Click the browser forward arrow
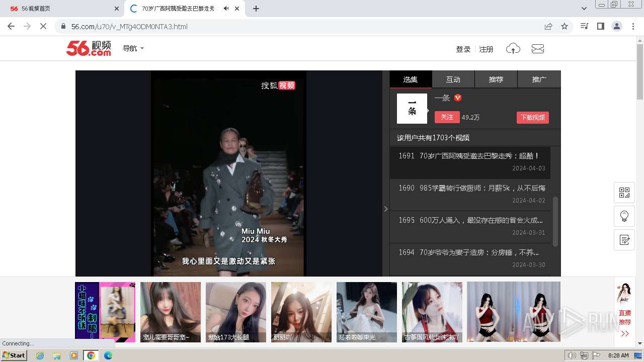This screenshot has height=362, width=644. (27, 26)
